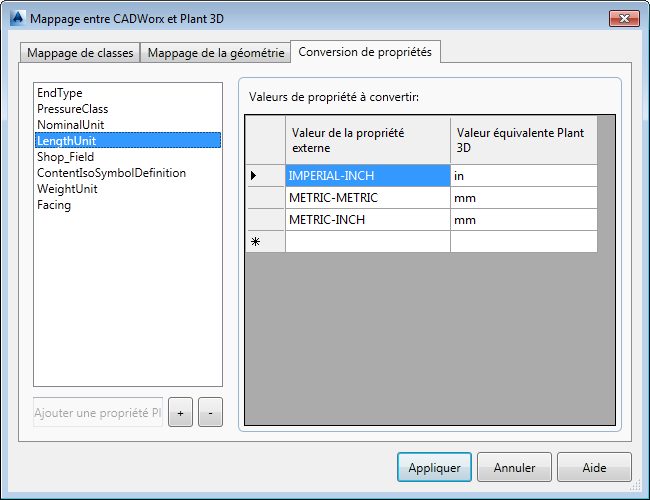Choose ContentIsoSymbolDefinition property
This screenshot has width=650, height=500.
[x=128, y=173]
